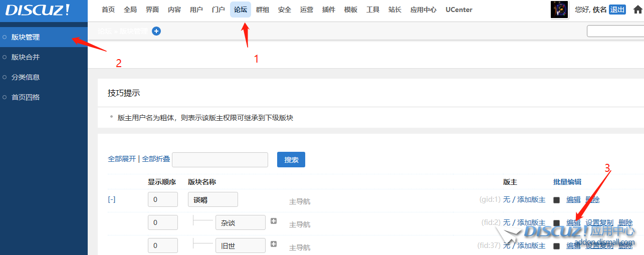Click the forum search text field
This screenshot has height=255, width=644.
pyautogui.click(x=220, y=160)
